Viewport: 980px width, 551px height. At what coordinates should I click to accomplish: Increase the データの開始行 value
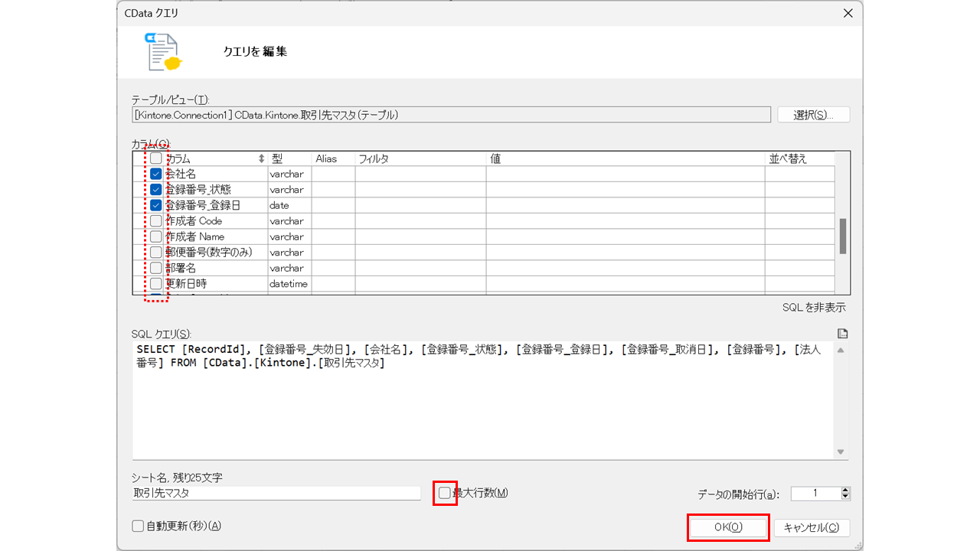tap(845, 490)
